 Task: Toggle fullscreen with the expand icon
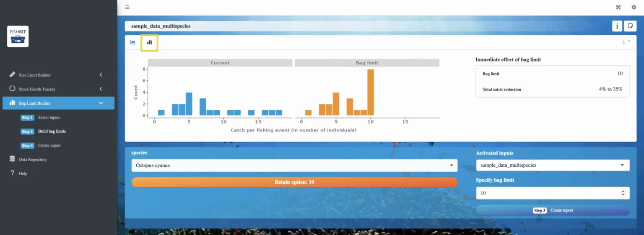coord(618,7)
